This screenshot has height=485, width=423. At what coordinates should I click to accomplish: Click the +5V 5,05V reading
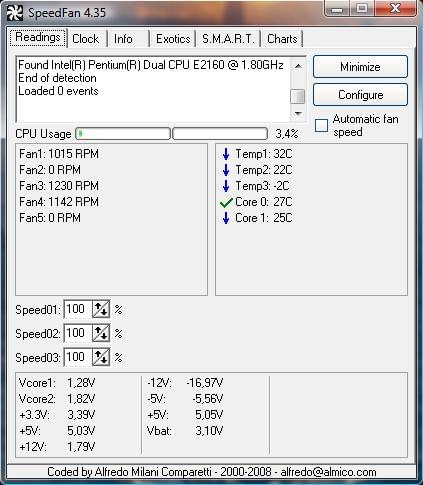(185, 415)
